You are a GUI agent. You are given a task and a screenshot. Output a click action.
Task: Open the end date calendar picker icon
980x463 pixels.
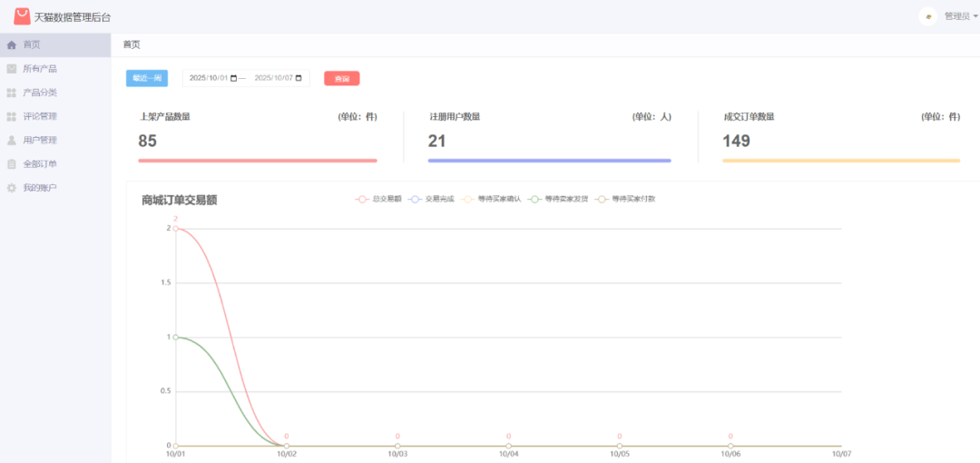299,78
